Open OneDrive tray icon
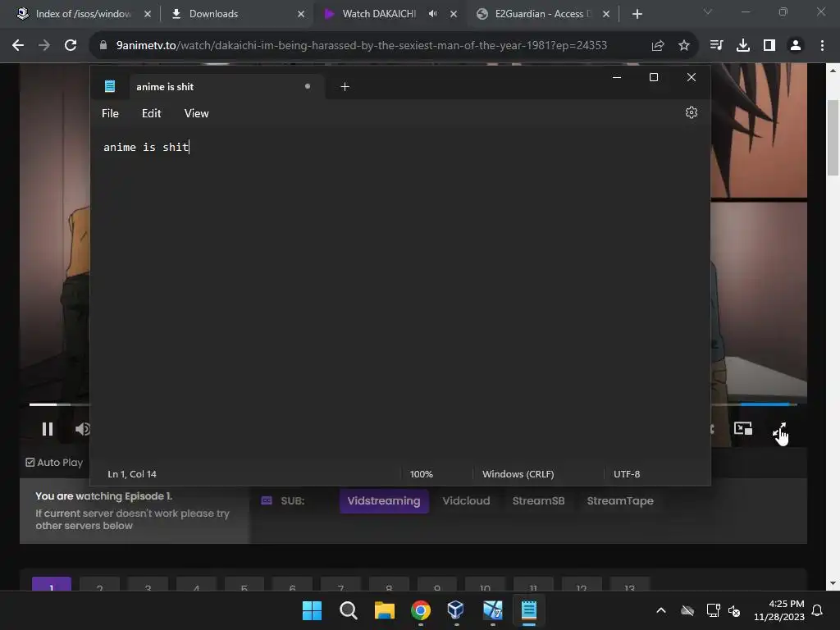 [687, 610]
